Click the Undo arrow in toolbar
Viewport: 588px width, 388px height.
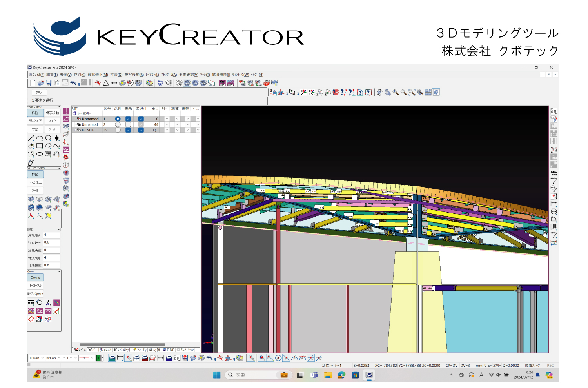click(x=73, y=83)
